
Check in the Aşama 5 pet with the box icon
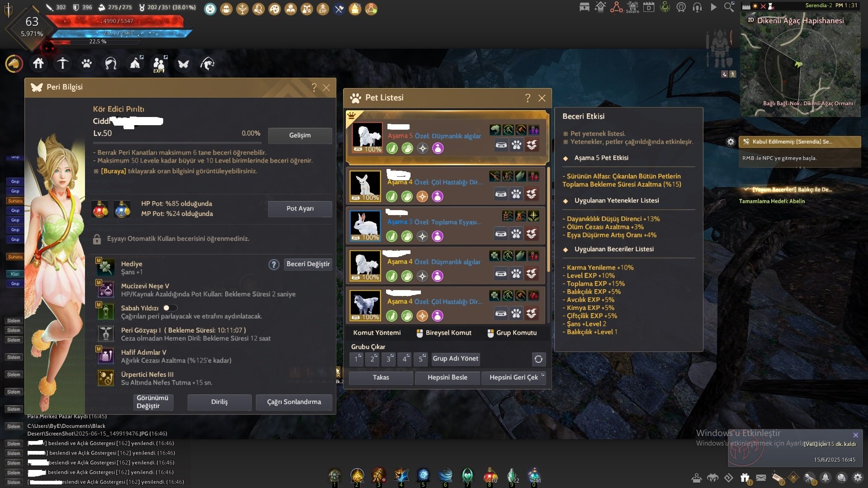532,145
